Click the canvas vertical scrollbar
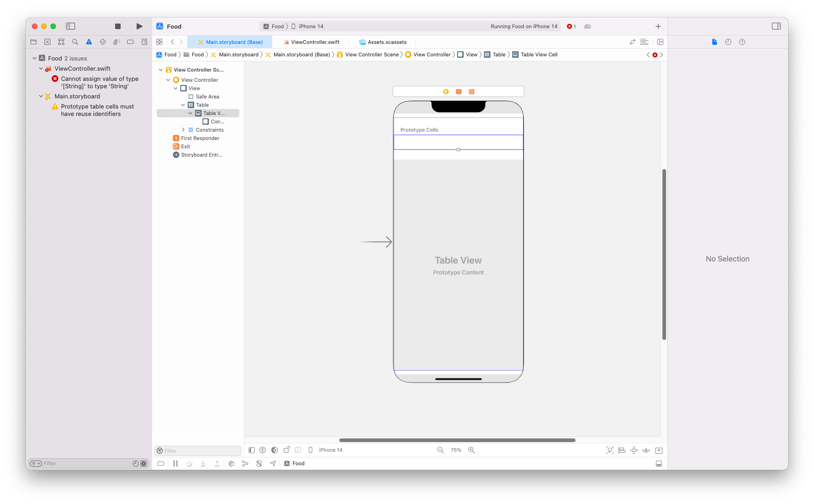 coord(664,255)
